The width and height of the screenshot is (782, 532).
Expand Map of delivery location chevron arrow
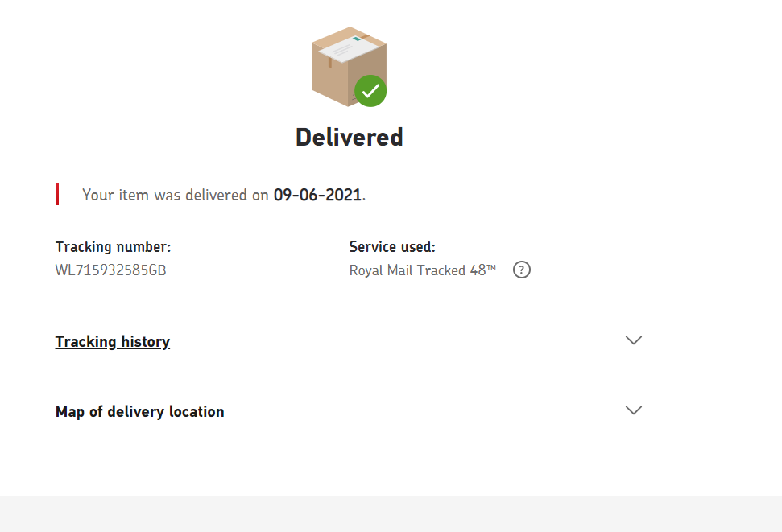click(634, 410)
